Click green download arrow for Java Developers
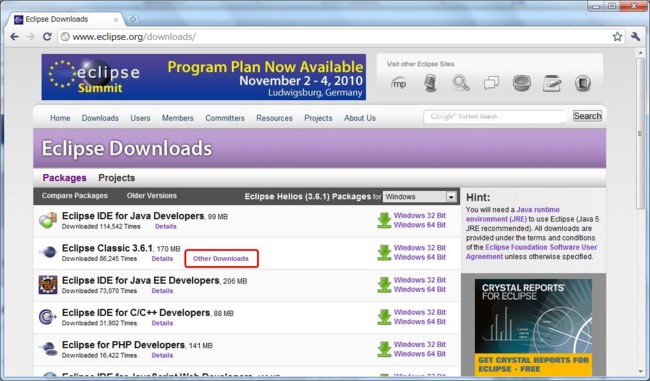Image resolution: width=650 pixels, height=381 pixels. [x=384, y=221]
